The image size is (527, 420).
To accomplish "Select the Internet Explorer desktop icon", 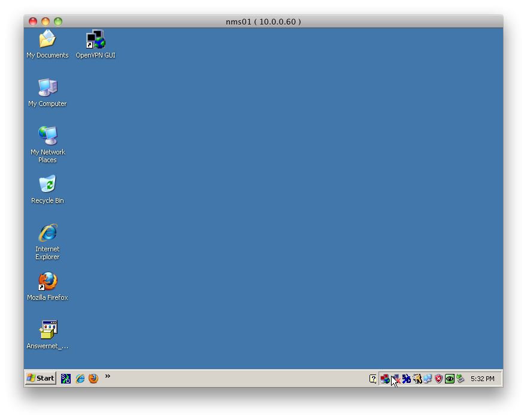I will (47, 242).
